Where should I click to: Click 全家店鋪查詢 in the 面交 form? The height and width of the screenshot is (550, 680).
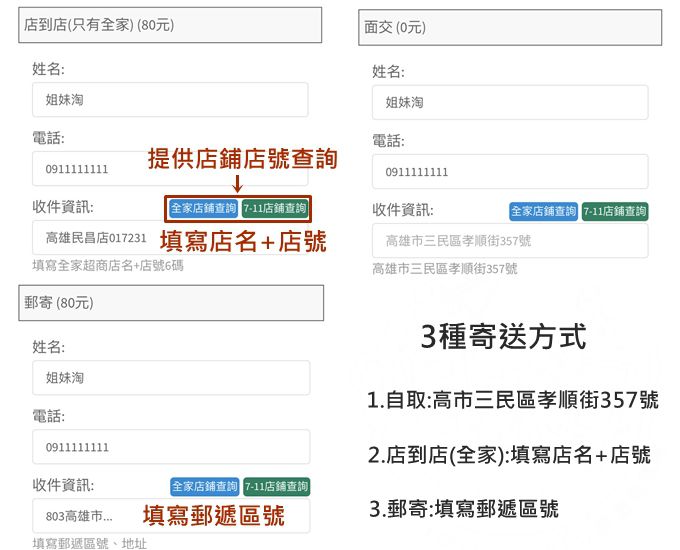(543, 211)
